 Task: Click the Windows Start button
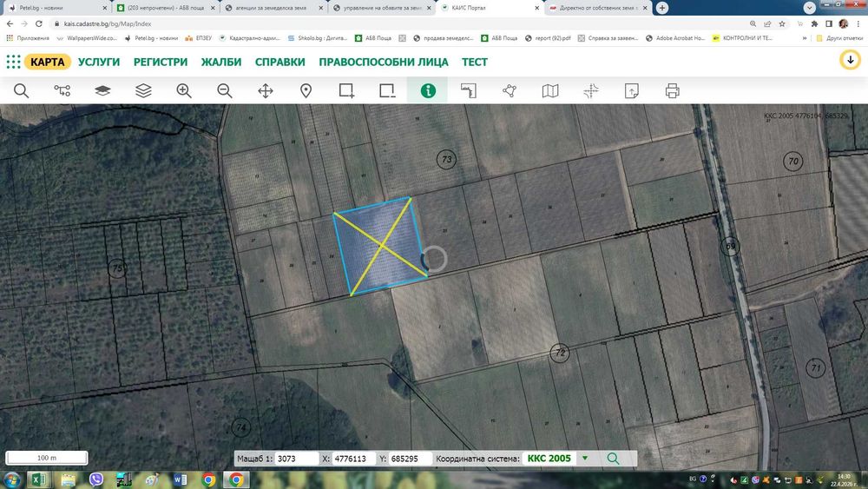(x=11, y=479)
